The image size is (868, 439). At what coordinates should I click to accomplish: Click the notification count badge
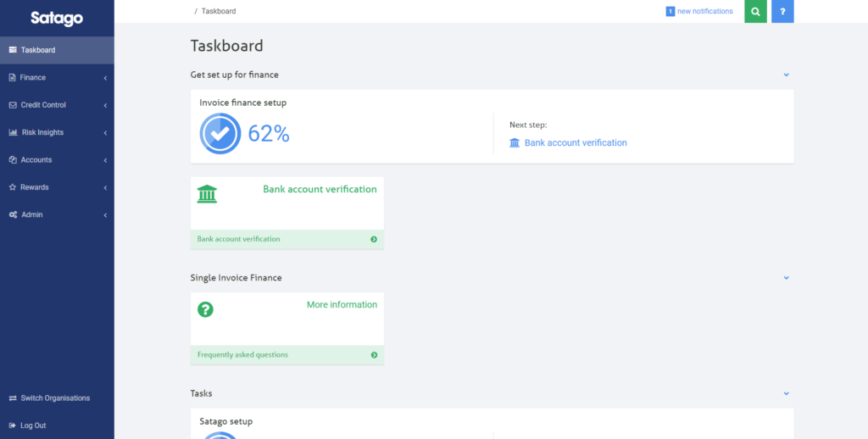pyautogui.click(x=670, y=11)
